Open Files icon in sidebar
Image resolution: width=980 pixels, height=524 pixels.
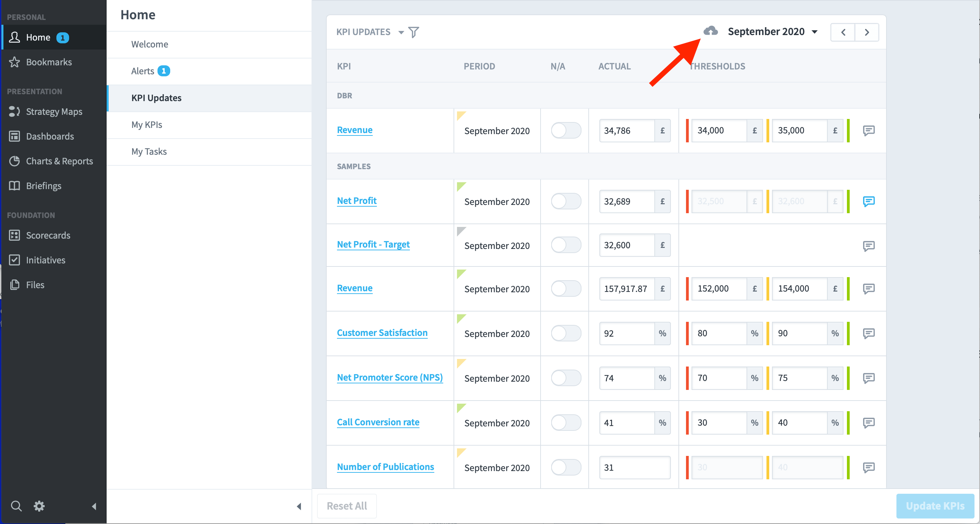pos(14,285)
